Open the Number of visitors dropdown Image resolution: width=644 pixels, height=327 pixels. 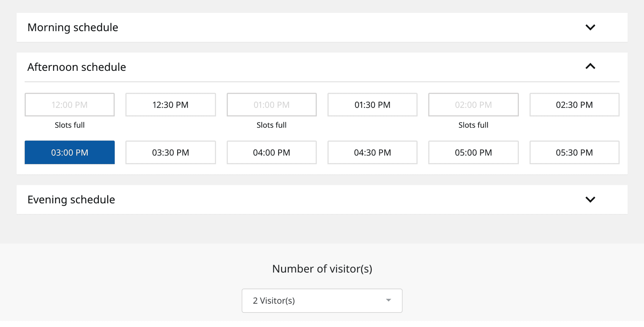click(x=322, y=301)
